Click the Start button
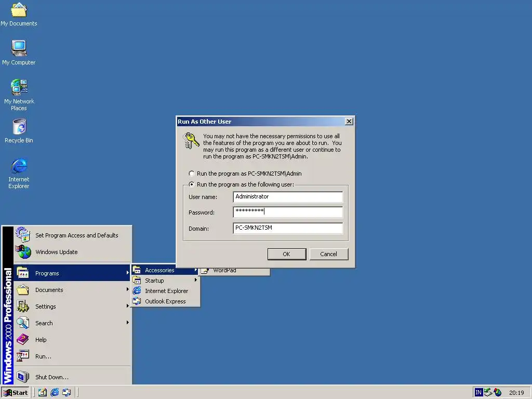Image resolution: width=532 pixels, height=399 pixels. pos(16,393)
